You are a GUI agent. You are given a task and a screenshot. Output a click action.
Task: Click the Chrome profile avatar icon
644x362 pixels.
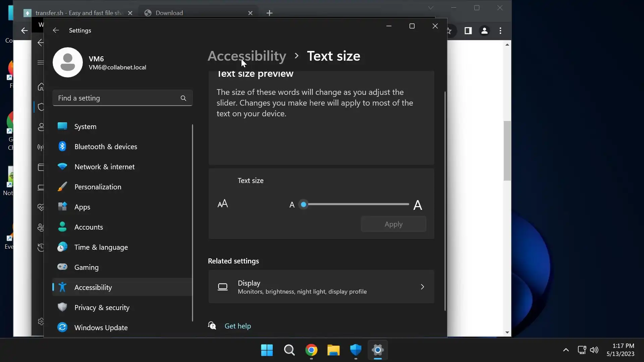(484, 31)
